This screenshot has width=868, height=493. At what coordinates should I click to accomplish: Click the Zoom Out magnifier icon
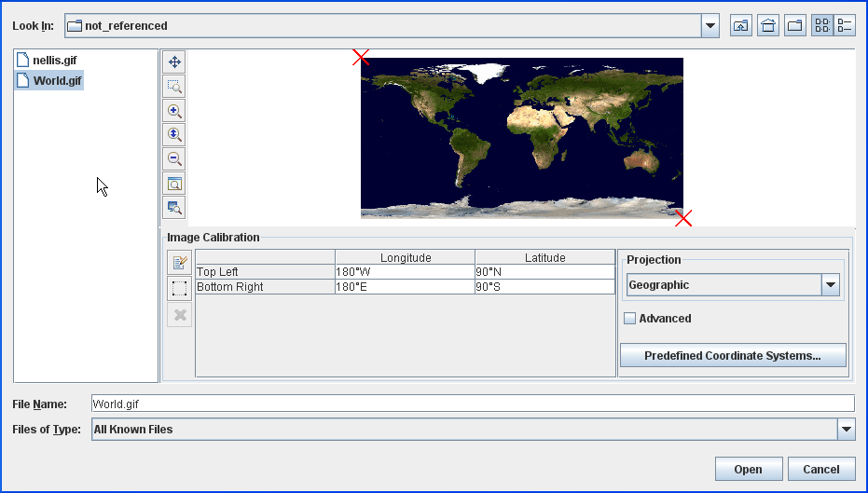click(173, 159)
